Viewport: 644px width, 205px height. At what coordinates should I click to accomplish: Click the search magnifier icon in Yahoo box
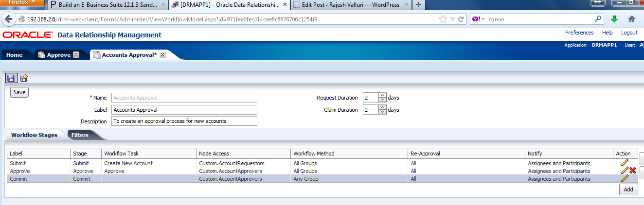point(599,19)
